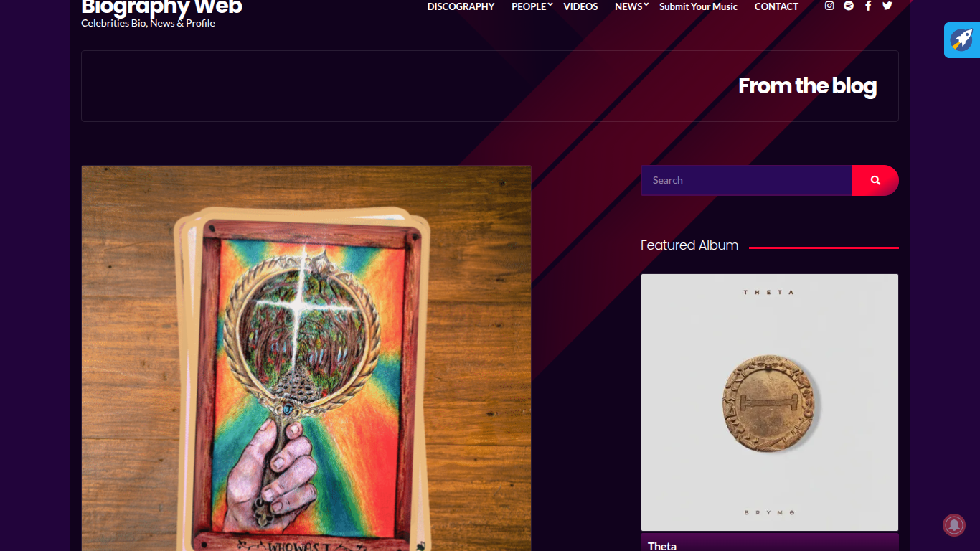Open the Twitter social icon
This screenshot has width=980, height=551.
(x=887, y=6)
